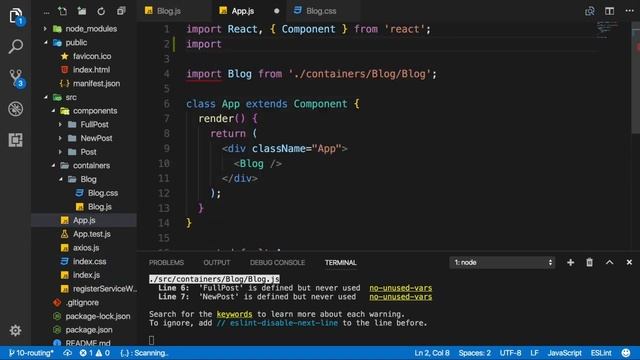
Task: Collapse the public folder
Action: coord(84,42)
